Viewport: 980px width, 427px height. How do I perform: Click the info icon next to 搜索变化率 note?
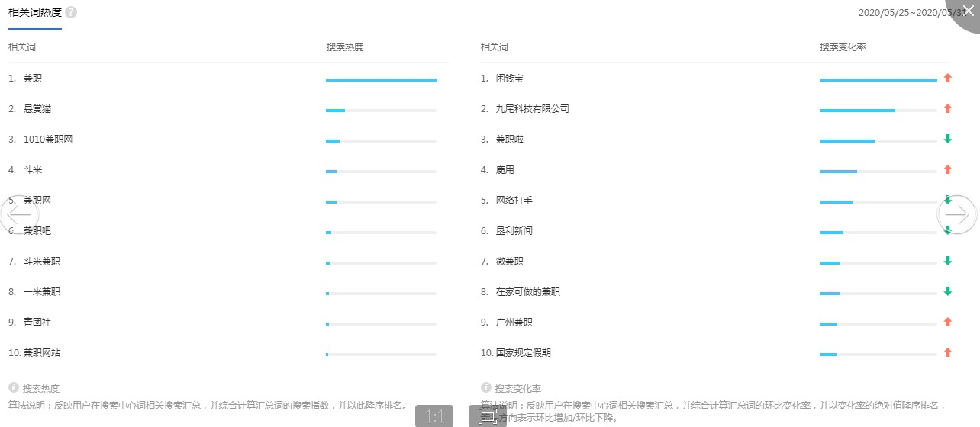click(x=485, y=388)
